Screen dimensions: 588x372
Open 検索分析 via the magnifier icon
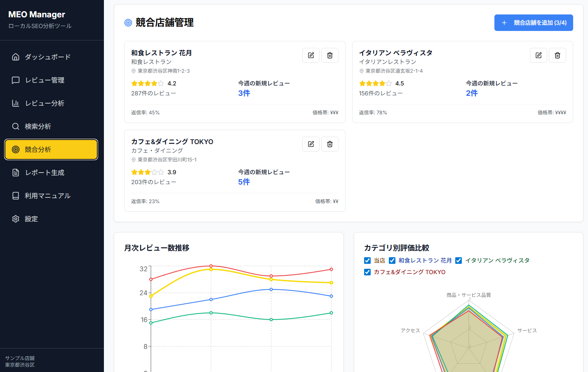(16, 126)
